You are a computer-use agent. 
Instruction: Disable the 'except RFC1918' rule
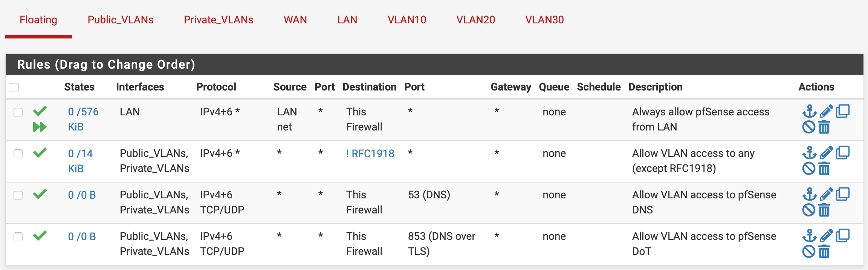809,169
